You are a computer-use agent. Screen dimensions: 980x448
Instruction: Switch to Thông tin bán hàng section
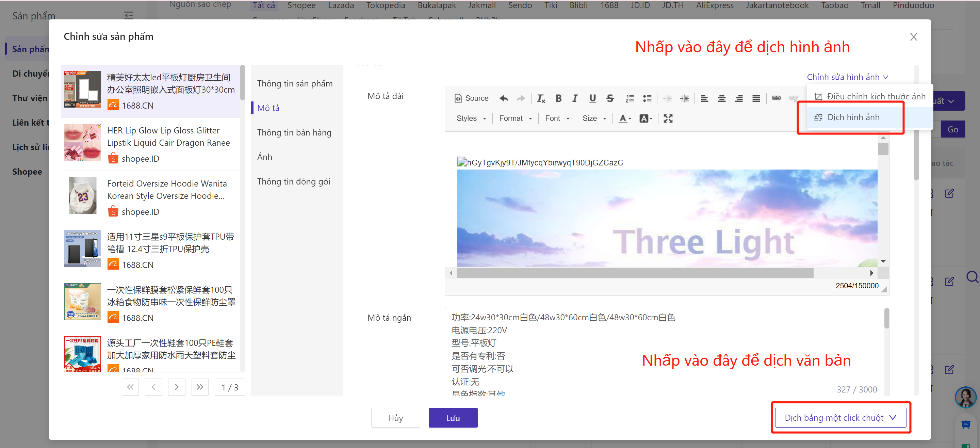point(294,132)
